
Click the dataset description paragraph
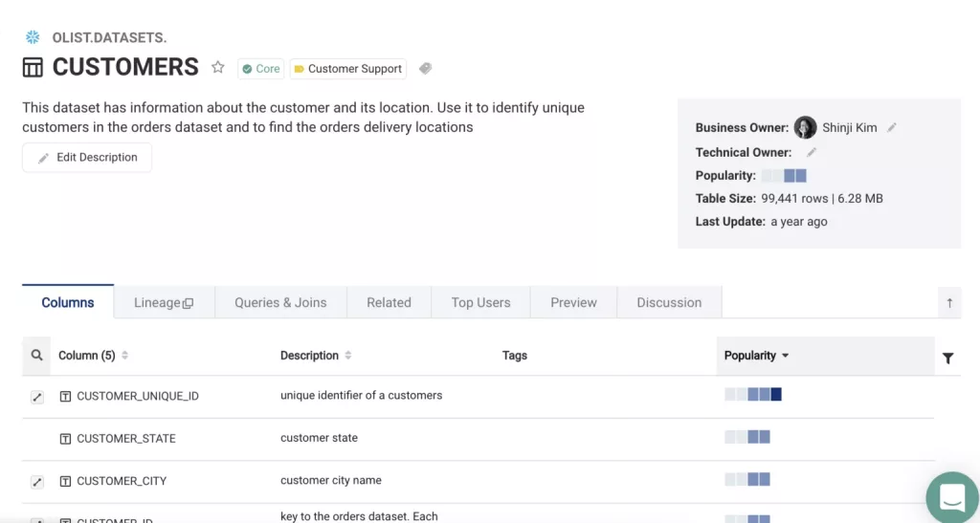coord(303,117)
